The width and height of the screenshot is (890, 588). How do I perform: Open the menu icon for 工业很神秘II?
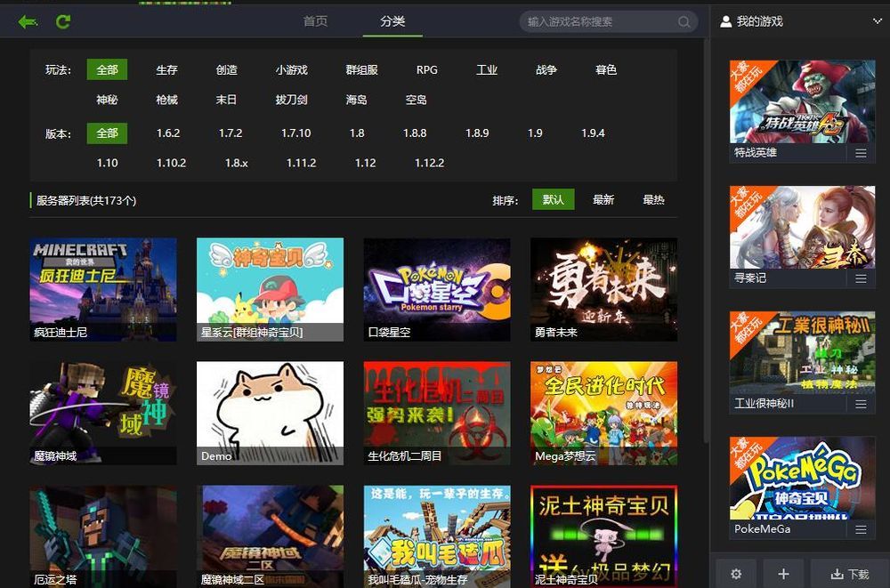point(861,404)
